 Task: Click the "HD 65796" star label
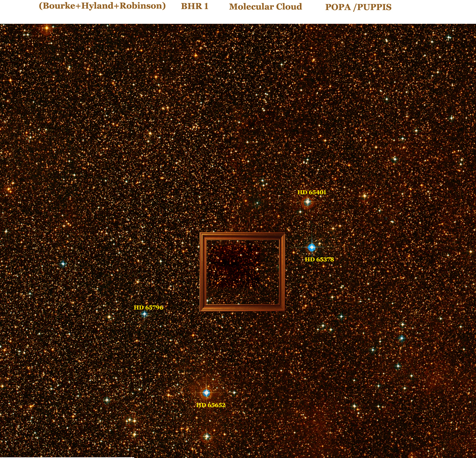coord(148,308)
